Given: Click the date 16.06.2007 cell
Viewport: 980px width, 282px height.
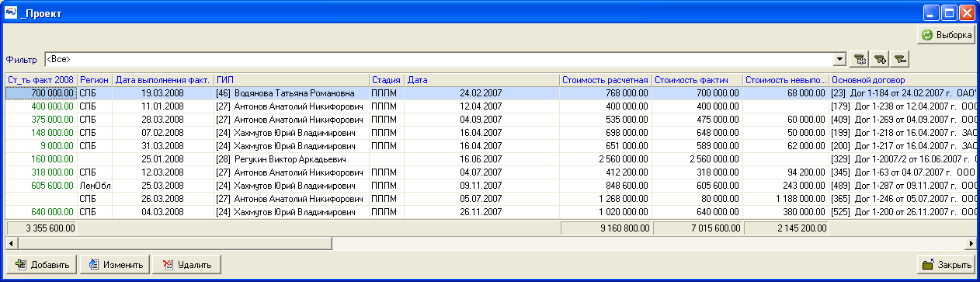Looking at the screenshot, I should [x=481, y=159].
